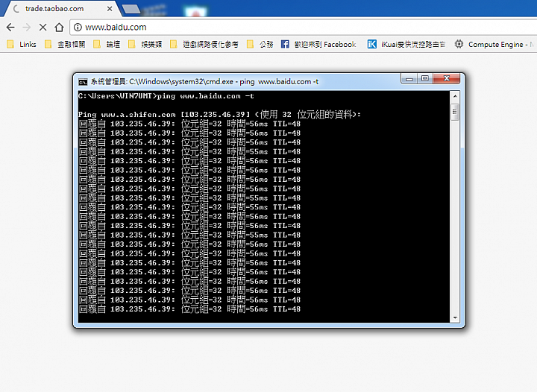
Task: Open the iKuai bookmark
Action: [x=406, y=44]
